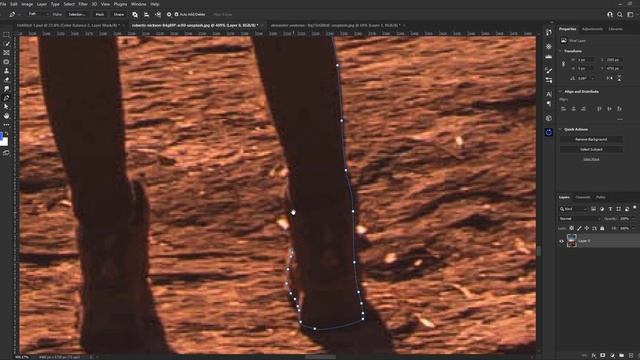Screen dimensions: 640x360
Task: Click the lock all padlock icon
Action: [602, 228]
